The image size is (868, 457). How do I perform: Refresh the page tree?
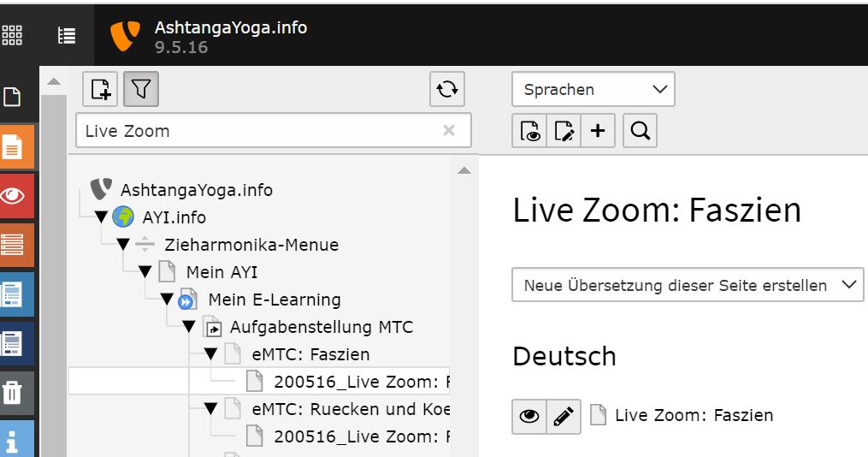pyautogui.click(x=446, y=89)
